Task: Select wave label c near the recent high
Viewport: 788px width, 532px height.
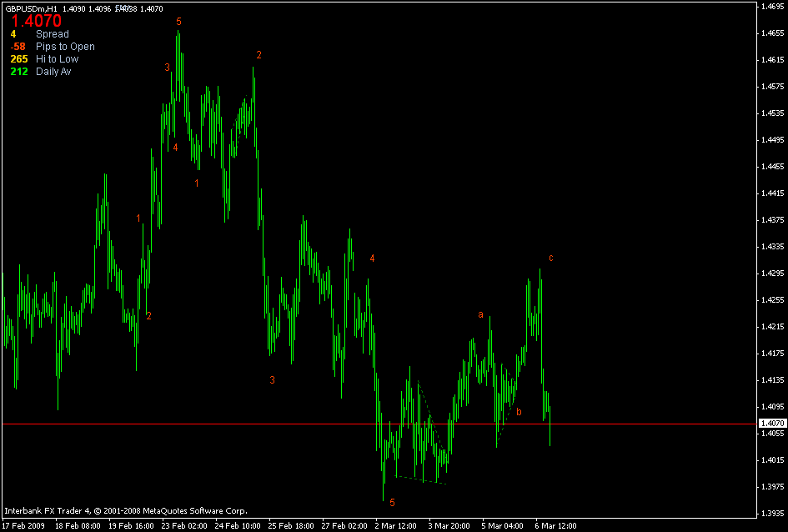Action: point(550,258)
